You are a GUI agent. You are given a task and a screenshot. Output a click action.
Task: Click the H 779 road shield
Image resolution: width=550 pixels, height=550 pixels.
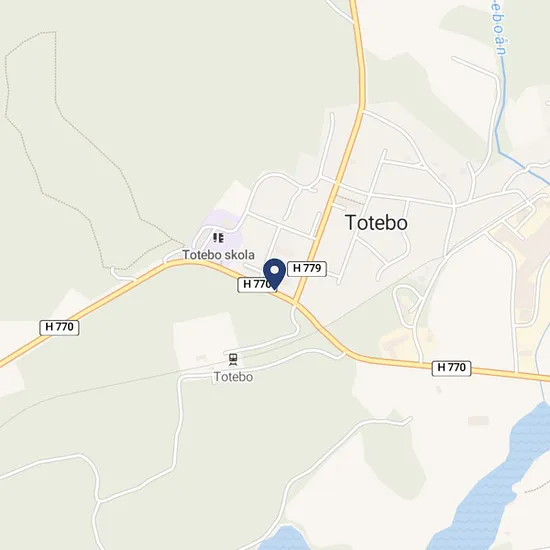pyautogui.click(x=307, y=268)
